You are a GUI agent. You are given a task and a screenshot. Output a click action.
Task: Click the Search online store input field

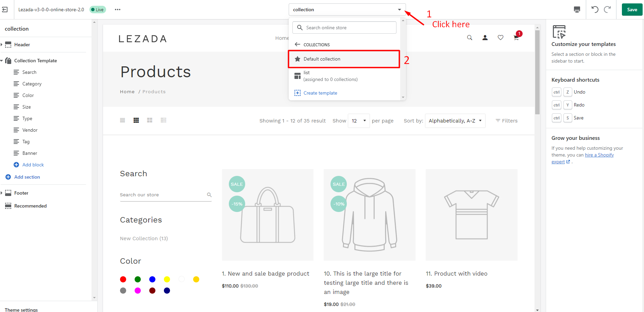point(344,28)
